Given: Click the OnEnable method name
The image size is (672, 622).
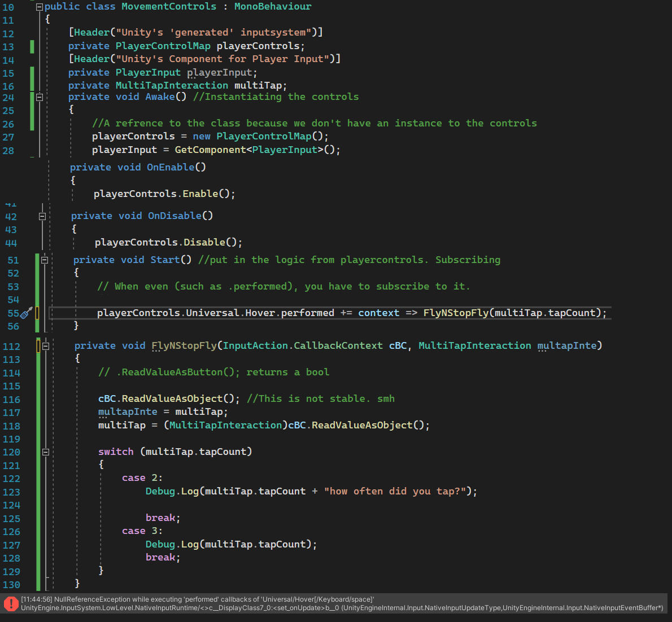Looking at the screenshot, I should [x=170, y=168].
